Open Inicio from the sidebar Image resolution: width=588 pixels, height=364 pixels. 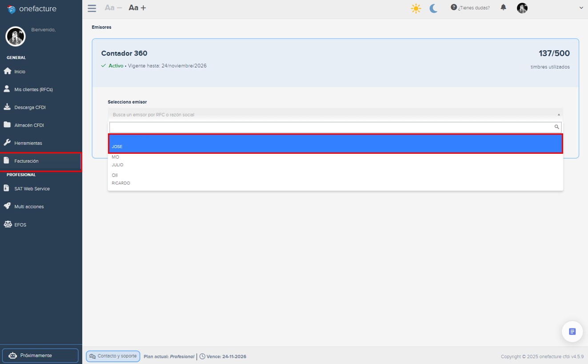20,71
